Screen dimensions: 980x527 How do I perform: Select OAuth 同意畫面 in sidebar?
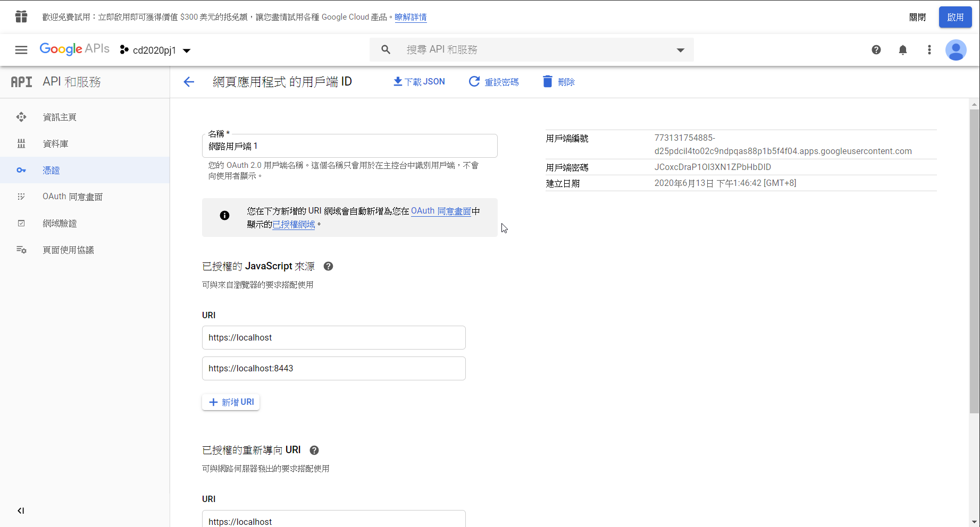coord(72,197)
